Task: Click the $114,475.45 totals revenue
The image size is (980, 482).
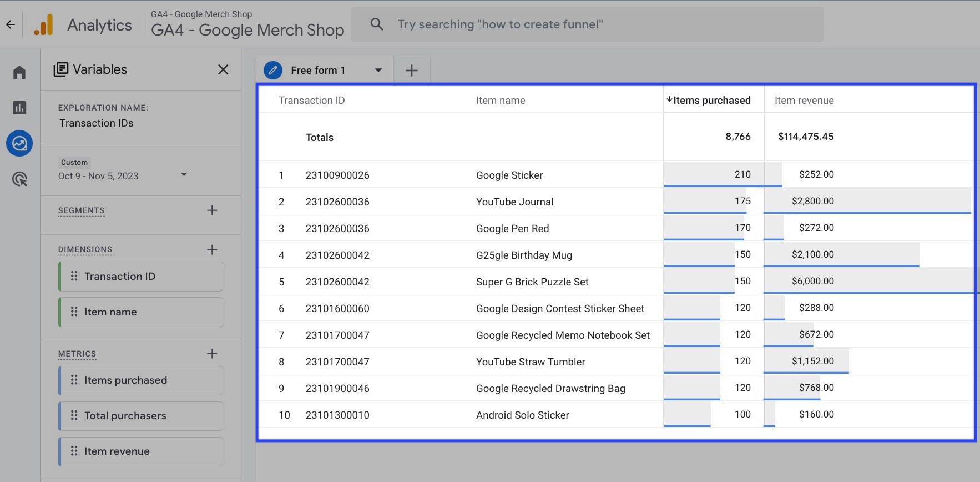Action: tap(806, 137)
